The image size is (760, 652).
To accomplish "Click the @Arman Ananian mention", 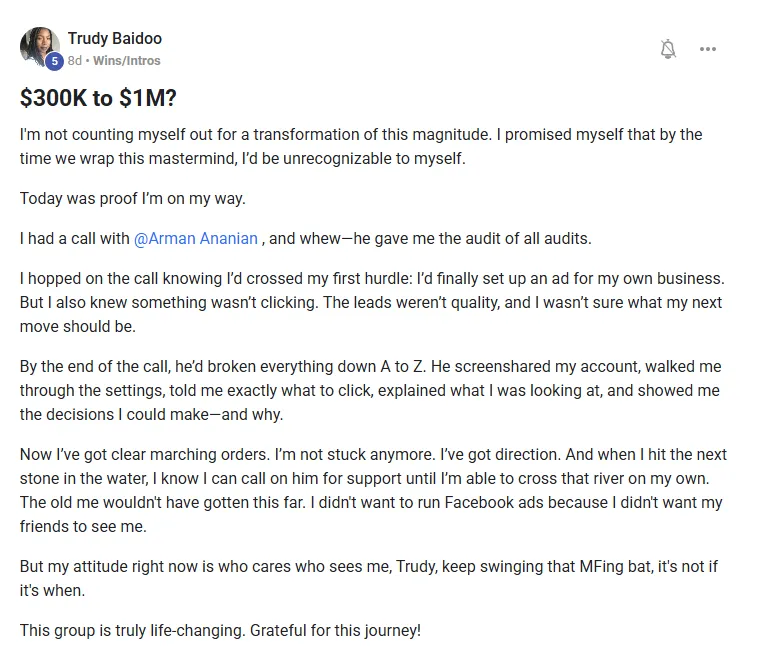I will (195, 239).
